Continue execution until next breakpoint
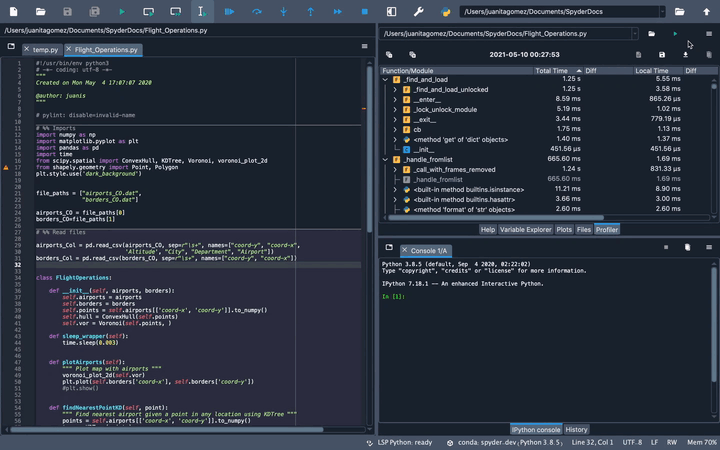The width and height of the screenshot is (720, 450). (x=338, y=11)
